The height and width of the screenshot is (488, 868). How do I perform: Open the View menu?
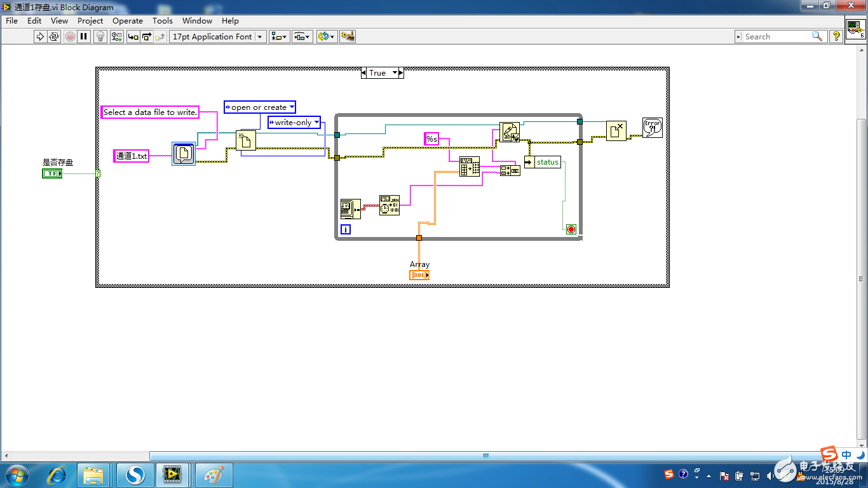click(x=59, y=21)
